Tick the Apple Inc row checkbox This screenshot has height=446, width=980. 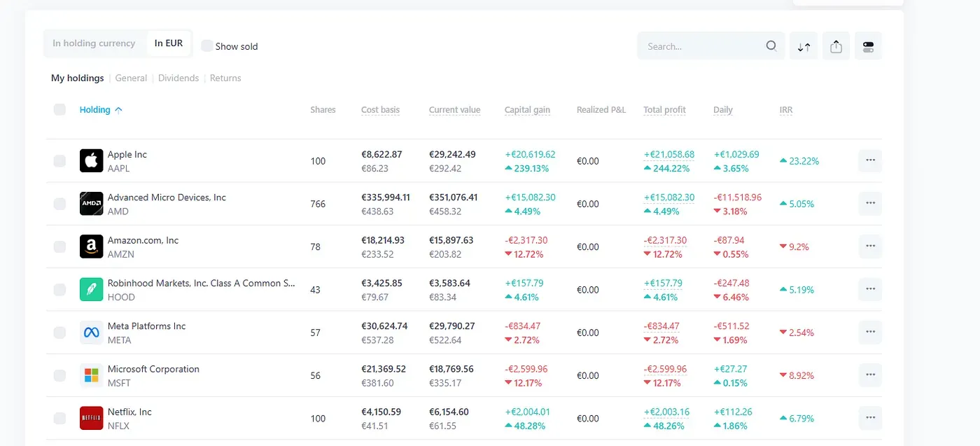(59, 161)
